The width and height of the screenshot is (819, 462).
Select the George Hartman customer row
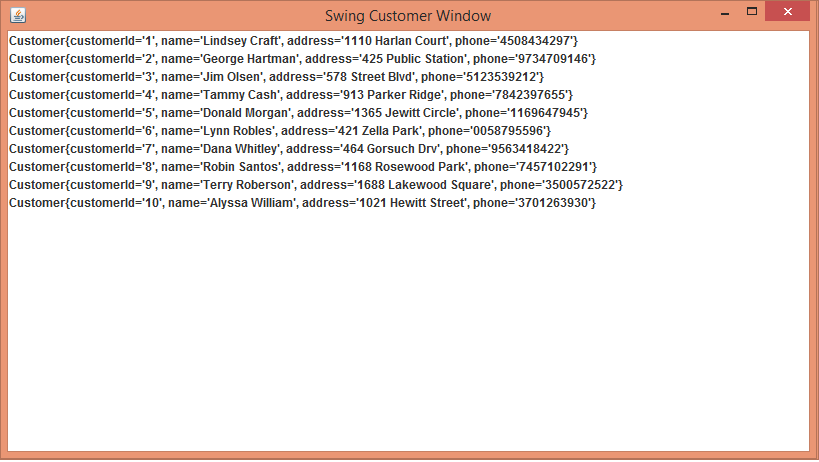point(302,59)
